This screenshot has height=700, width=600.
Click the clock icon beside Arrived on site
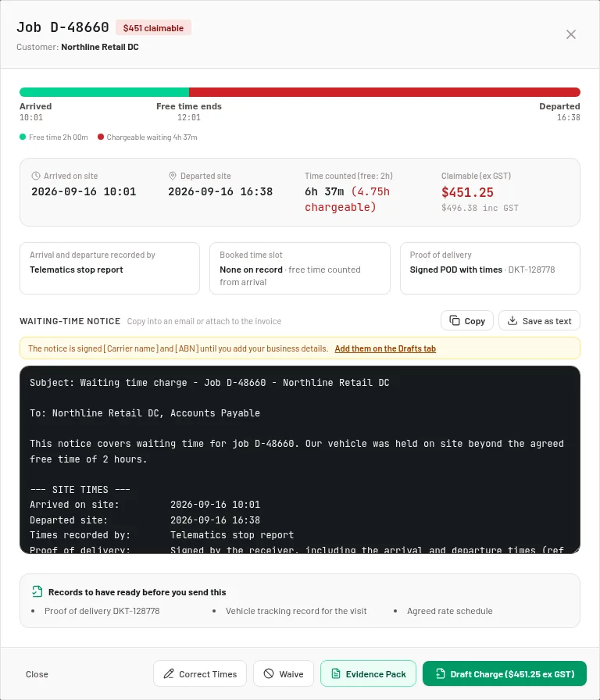coord(36,176)
